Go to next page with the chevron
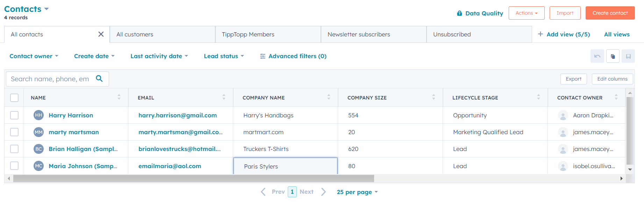Image resolution: width=644 pixels, height=206 pixels. coord(323,192)
